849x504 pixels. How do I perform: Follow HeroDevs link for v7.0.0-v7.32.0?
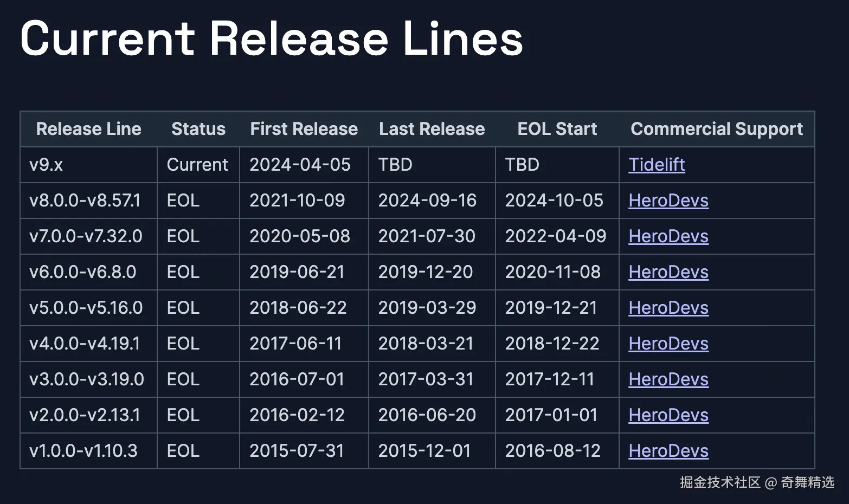pyautogui.click(x=668, y=236)
